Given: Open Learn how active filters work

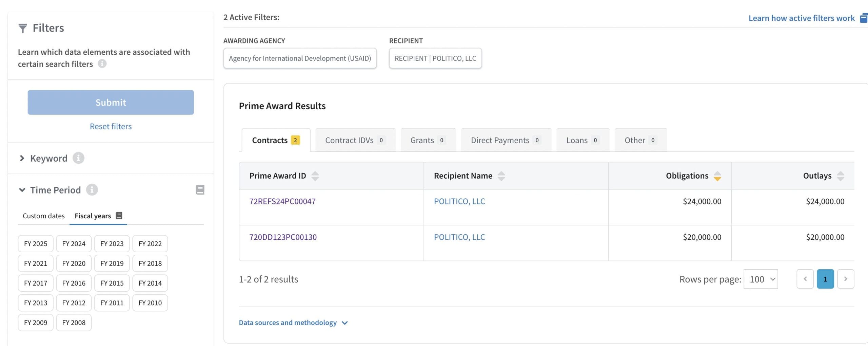Looking at the screenshot, I should (x=801, y=18).
